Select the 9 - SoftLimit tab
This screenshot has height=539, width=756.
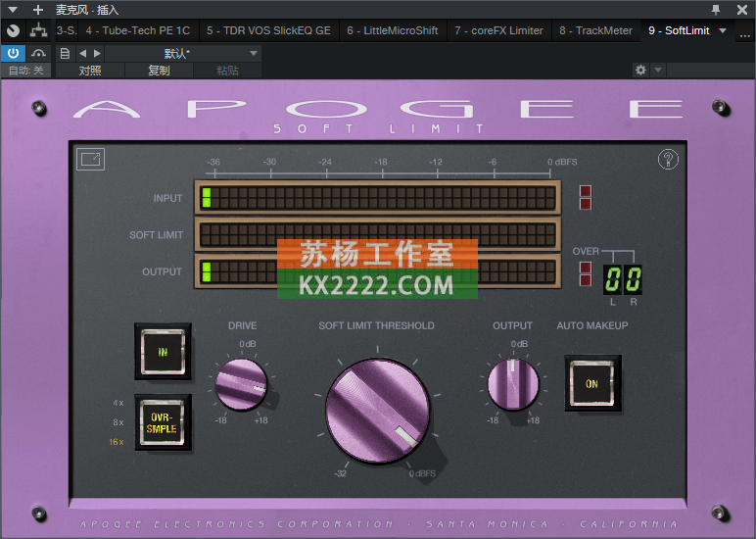pos(679,31)
